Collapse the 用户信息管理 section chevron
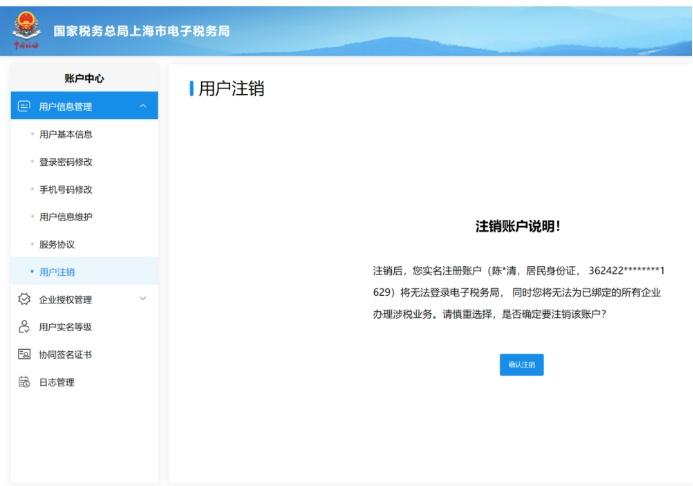 (x=143, y=106)
